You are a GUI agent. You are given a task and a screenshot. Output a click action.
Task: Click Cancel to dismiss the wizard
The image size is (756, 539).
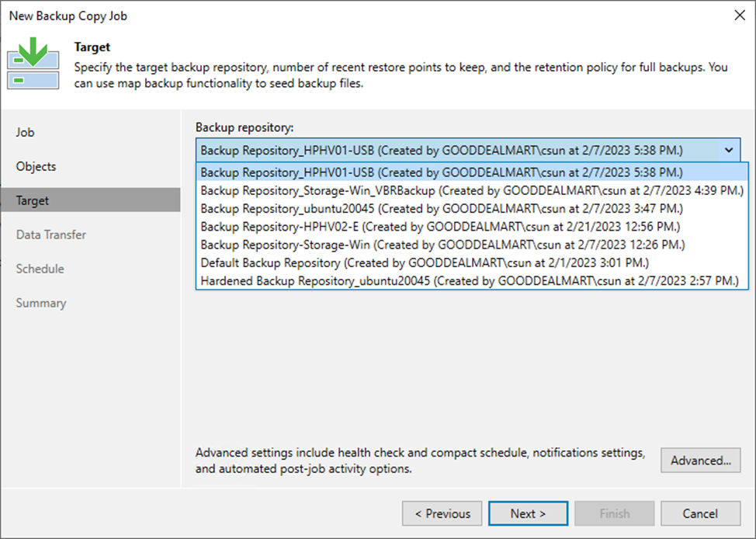(x=699, y=513)
